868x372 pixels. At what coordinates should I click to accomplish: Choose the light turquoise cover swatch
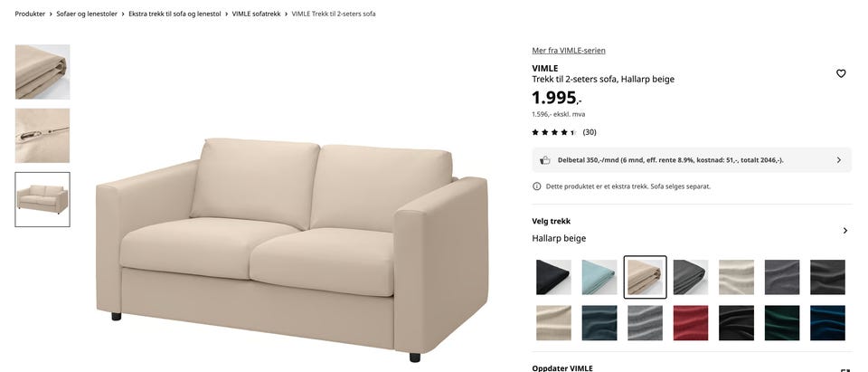pos(599,277)
